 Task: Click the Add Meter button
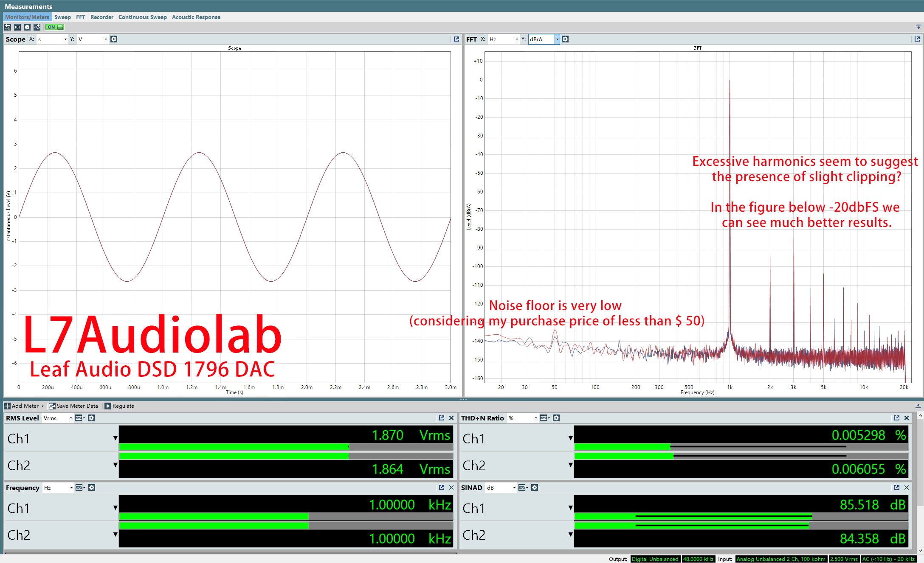[24, 406]
